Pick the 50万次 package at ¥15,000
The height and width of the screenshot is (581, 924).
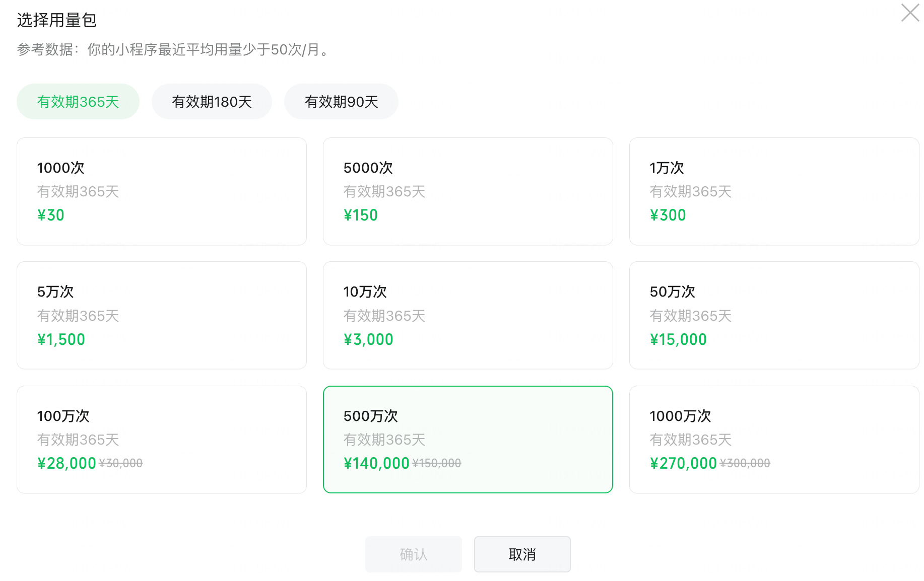point(774,315)
